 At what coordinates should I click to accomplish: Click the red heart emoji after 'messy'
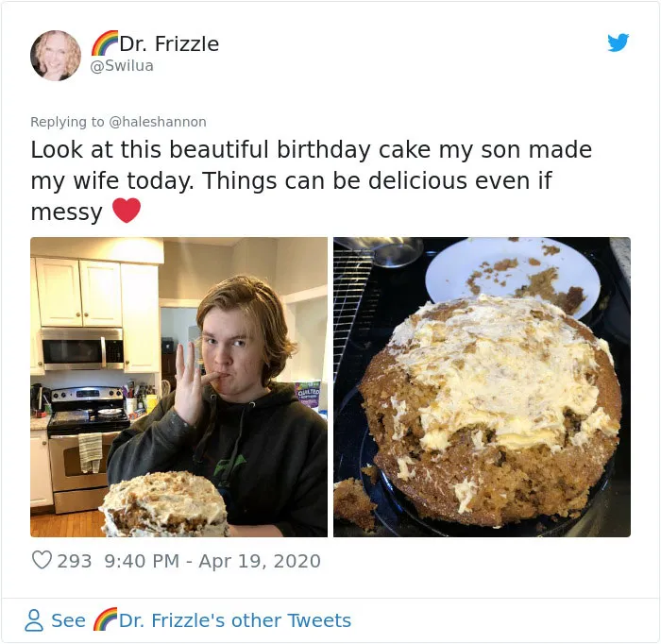127,211
